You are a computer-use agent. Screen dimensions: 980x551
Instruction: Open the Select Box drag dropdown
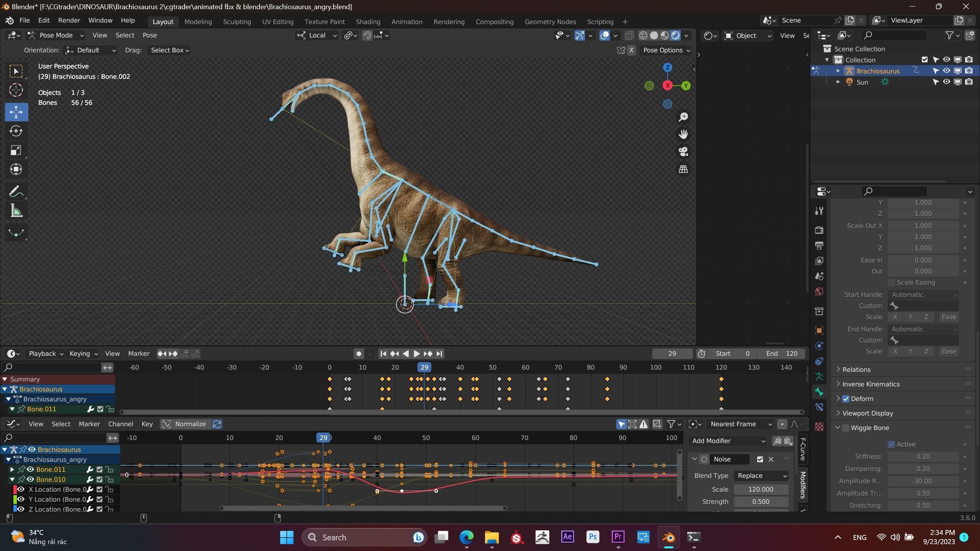(x=170, y=50)
